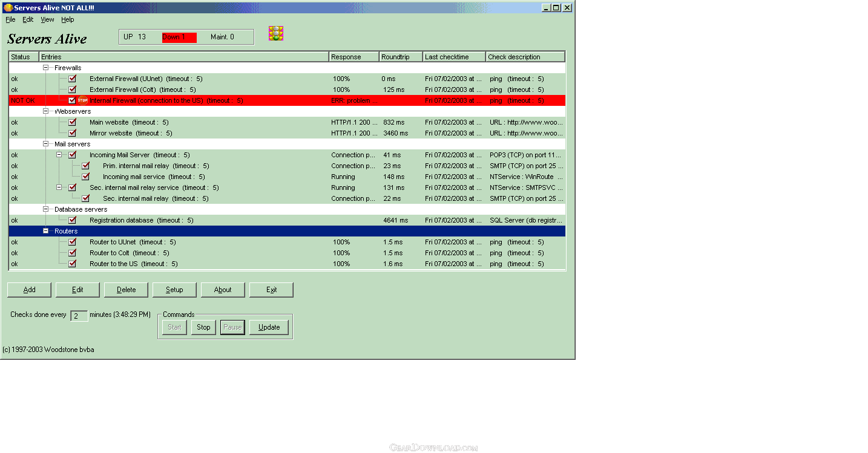Click the Edit button below the list
This screenshot has width=868, height=453.
click(77, 290)
